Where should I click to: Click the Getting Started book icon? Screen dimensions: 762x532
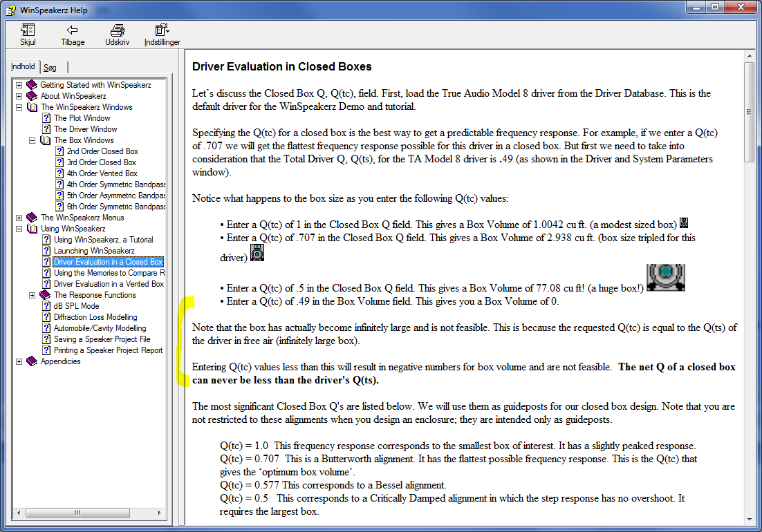pyautogui.click(x=32, y=84)
